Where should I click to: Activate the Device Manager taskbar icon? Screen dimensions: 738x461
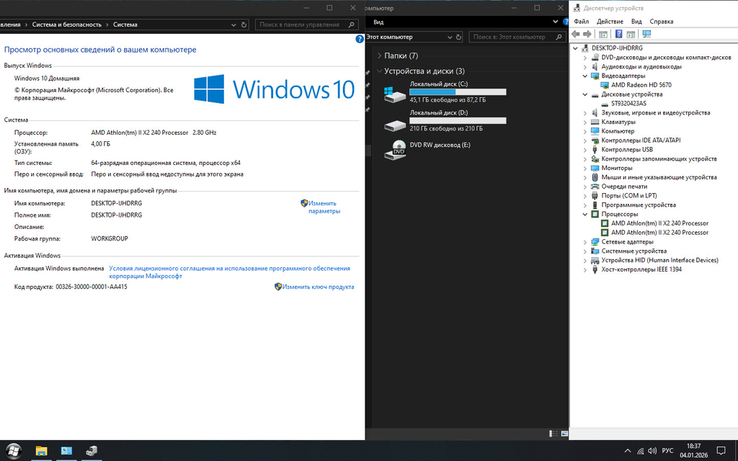[x=92, y=451]
